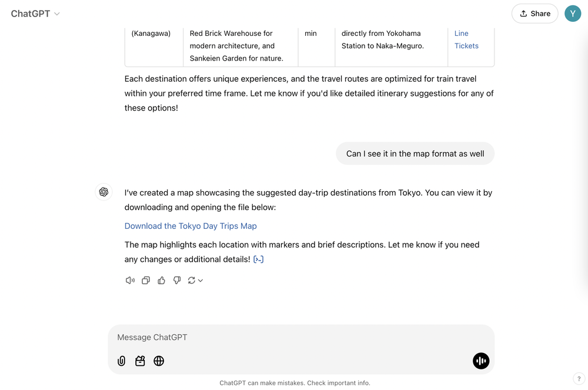The width and height of the screenshot is (588, 390).
Task: Click the Y profile avatar
Action: pyautogui.click(x=573, y=13)
